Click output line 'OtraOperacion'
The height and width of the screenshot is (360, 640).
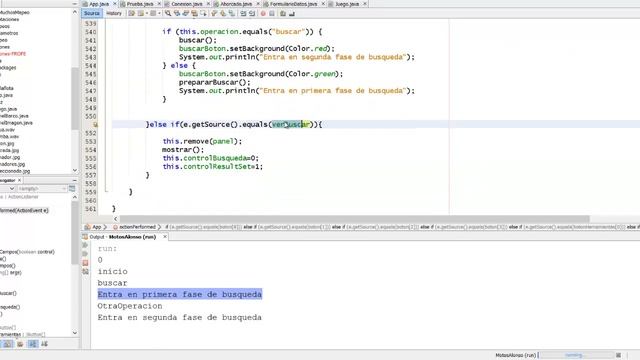(x=130, y=306)
